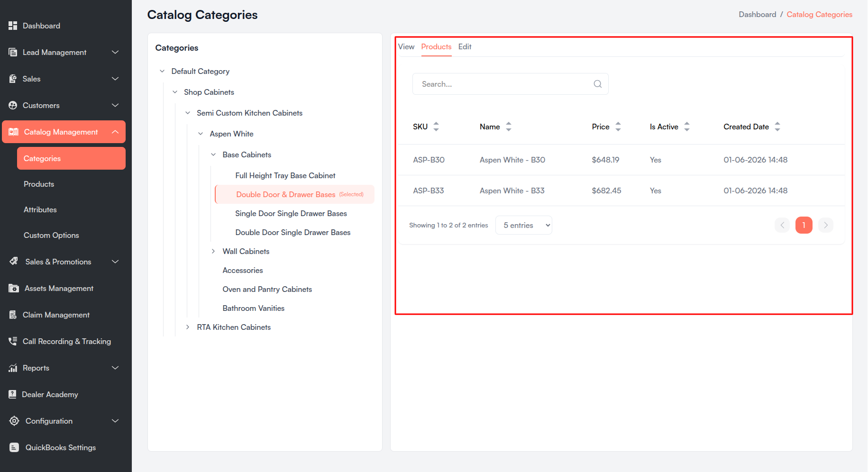Collapse the Catalog Management menu chevron
This screenshot has width=868, height=472.
115,132
